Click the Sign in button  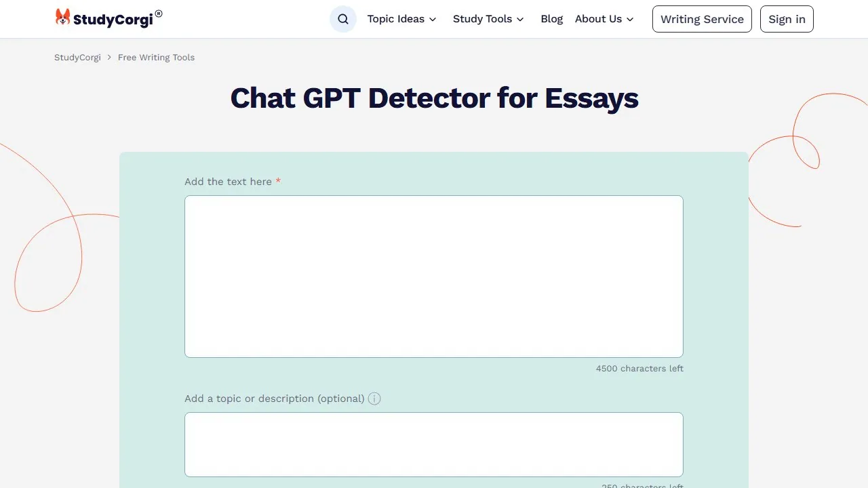point(787,19)
